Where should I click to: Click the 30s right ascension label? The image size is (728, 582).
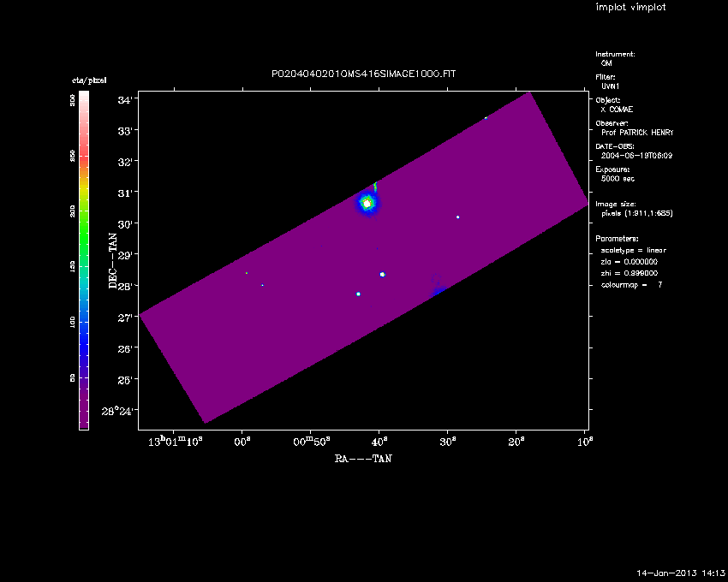tap(448, 442)
